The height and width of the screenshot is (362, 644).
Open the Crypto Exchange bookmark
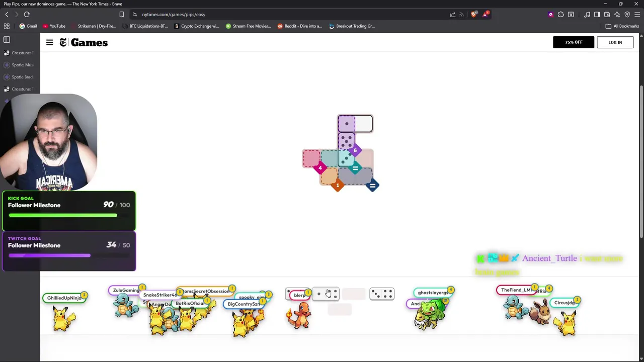click(x=197, y=26)
